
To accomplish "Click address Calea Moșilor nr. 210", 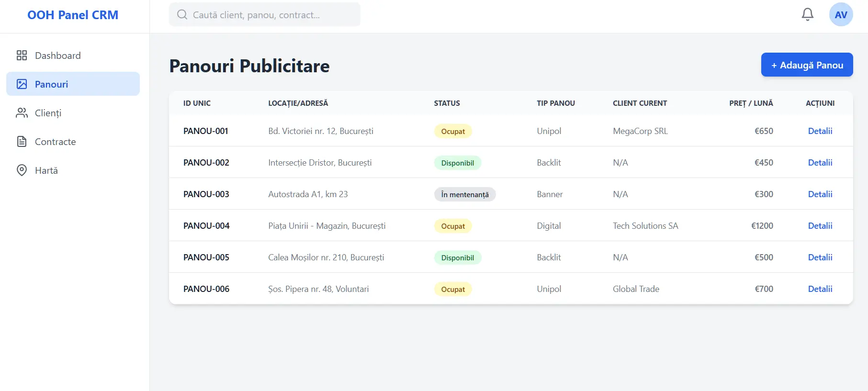I will point(326,257).
